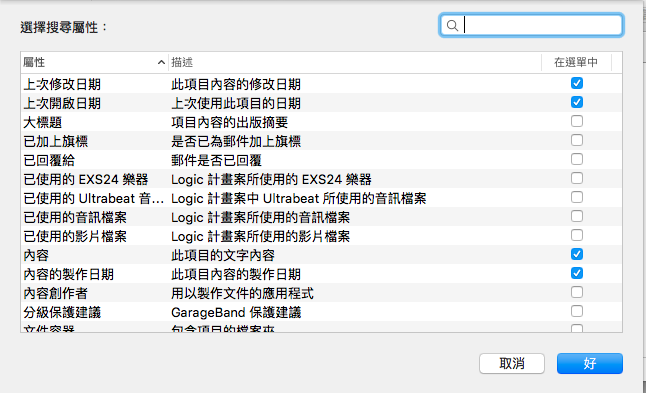Select the 上次修改日期 attribute name
This screenshot has width=646, height=393.
coord(62,84)
